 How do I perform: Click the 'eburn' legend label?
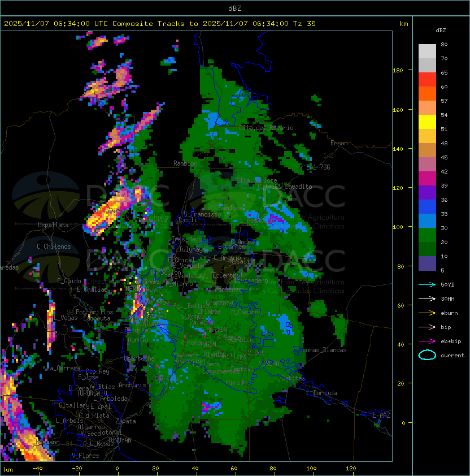click(449, 313)
